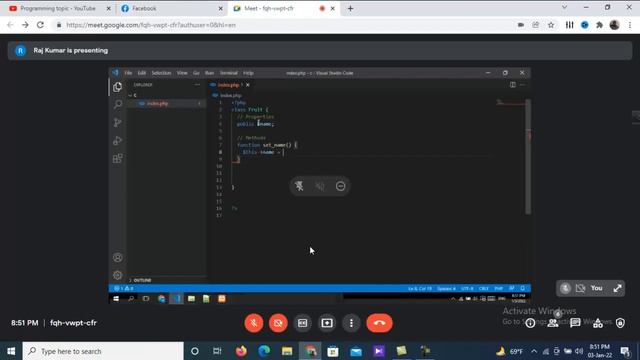Launch Microsoft Edge from the taskbar
Viewport: 640px width, 360px height.
pyautogui.click(x=264, y=351)
